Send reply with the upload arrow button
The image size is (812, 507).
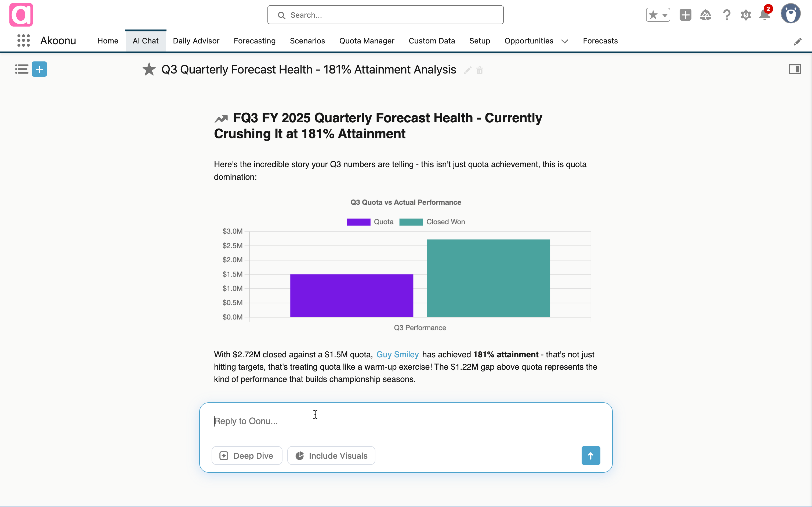coord(590,455)
